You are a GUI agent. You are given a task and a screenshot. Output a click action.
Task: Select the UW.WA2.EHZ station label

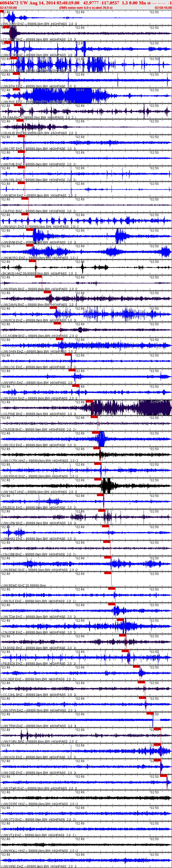tap(38, 539)
